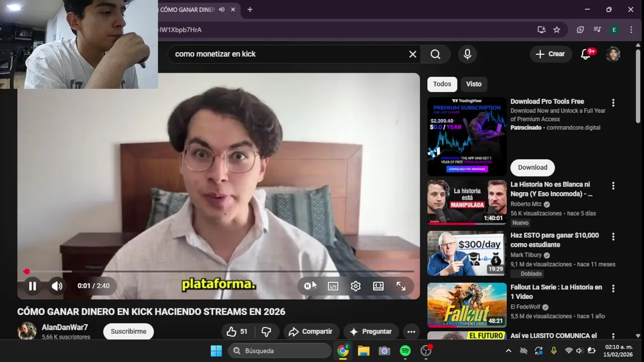Subscribe with Suscribirme button
Image resolution: width=644 pixels, height=362 pixels.
coord(128,331)
